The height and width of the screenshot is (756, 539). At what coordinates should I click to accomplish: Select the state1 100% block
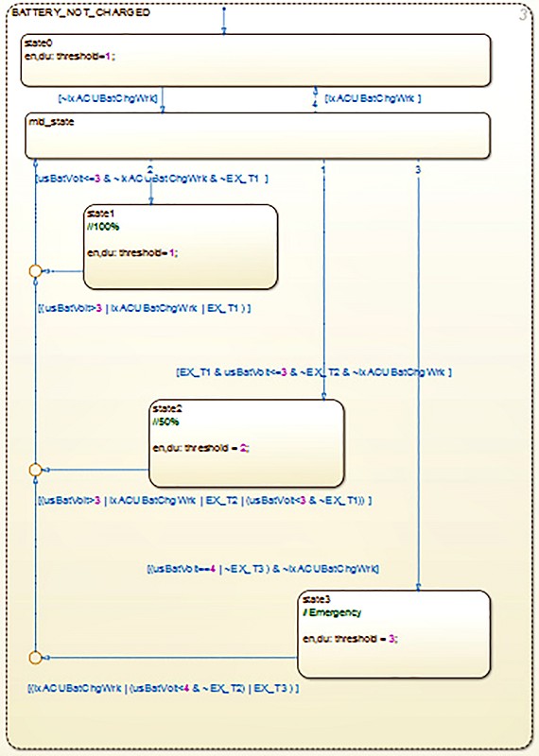coord(181,247)
